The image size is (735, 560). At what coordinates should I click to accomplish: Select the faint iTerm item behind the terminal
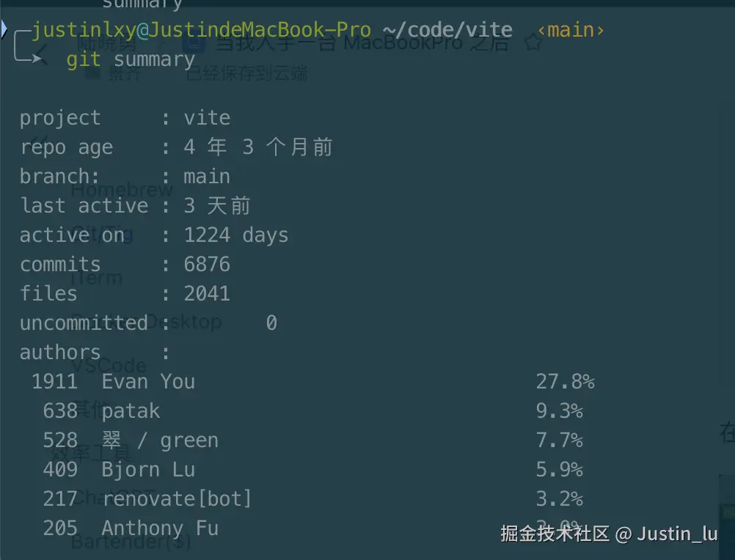coord(96,278)
